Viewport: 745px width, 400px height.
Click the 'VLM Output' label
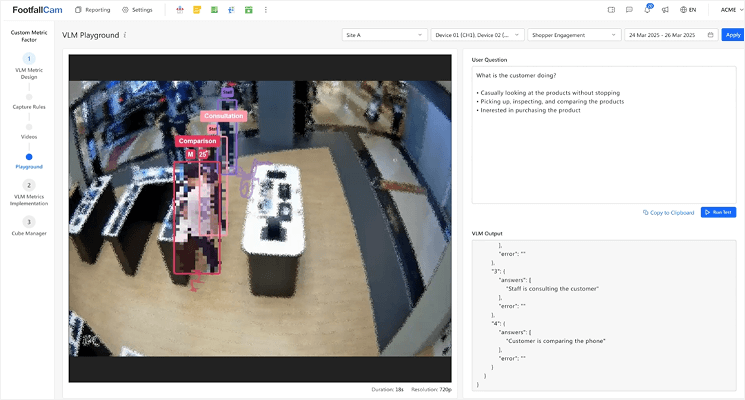coord(487,234)
